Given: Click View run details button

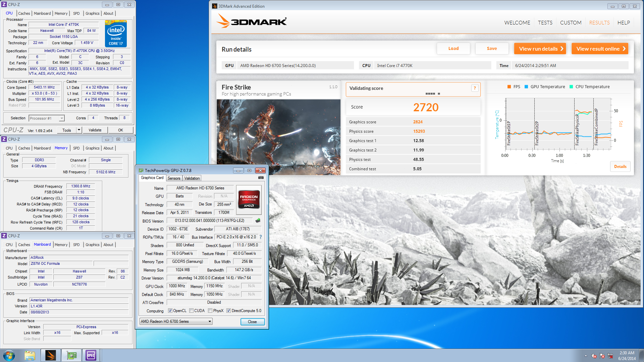Looking at the screenshot, I should point(540,49).
